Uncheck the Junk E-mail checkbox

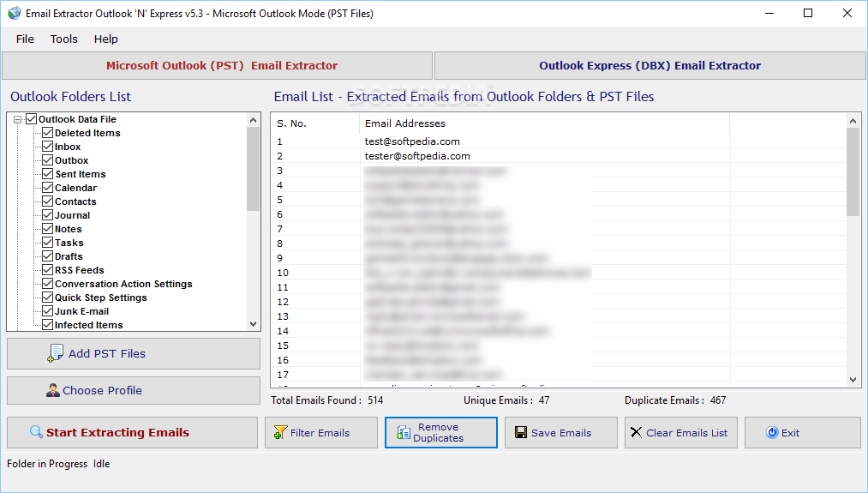tap(48, 311)
